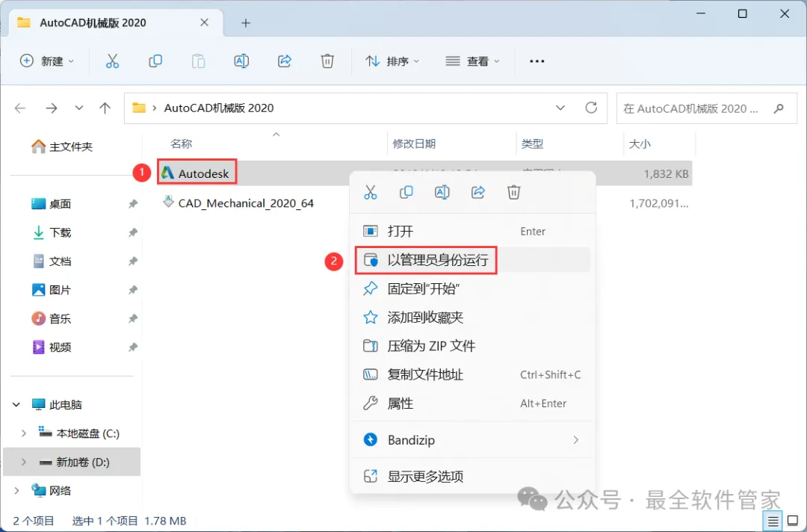Collapse the 此电脑 tree node
Screen dimensions: 807x532
point(16,405)
